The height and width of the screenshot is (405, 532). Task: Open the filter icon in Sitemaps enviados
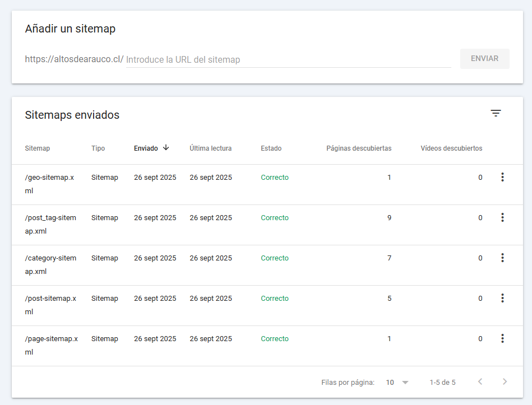496,113
